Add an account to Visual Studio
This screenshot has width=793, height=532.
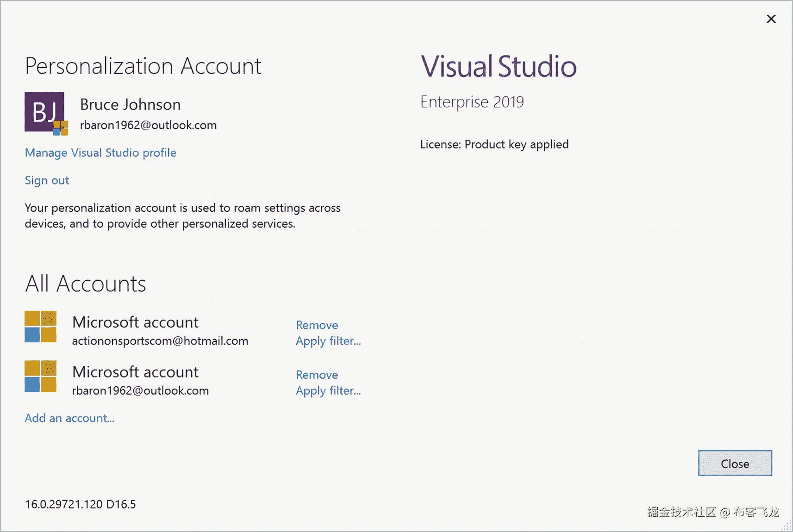(x=69, y=418)
